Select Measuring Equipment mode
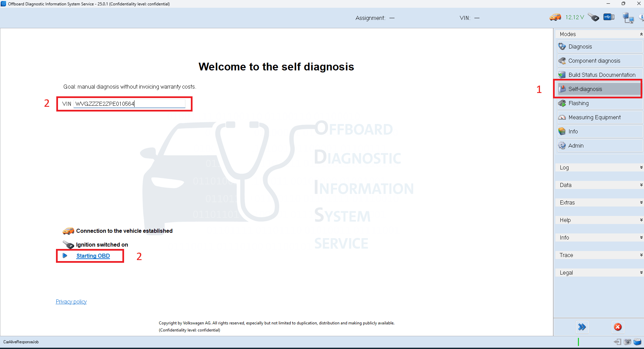Screen dimensions: 644x349 click(x=599, y=117)
